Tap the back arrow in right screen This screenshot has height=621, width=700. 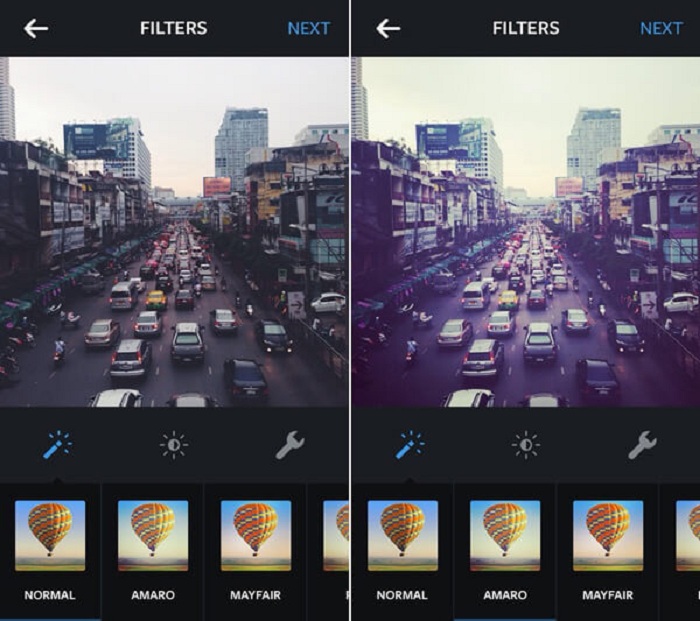tap(388, 29)
